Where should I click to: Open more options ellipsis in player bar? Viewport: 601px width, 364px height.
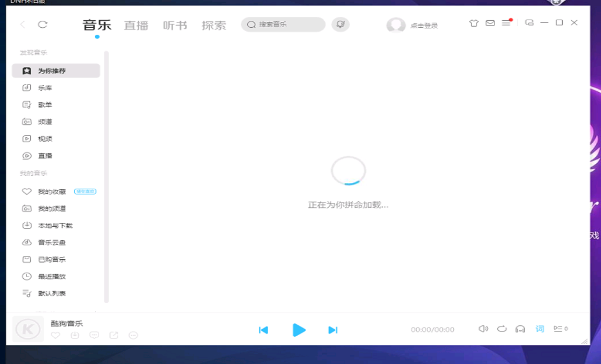pyautogui.click(x=134, y=335)
